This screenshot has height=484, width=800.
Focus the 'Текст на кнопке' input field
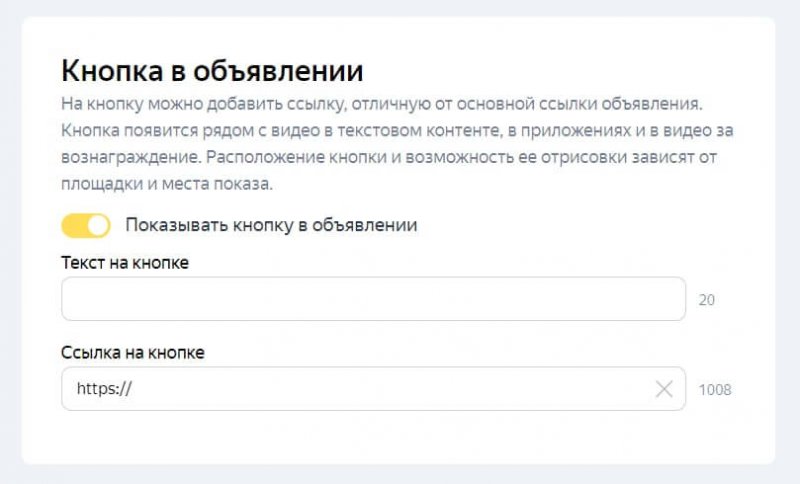[372, 299]
